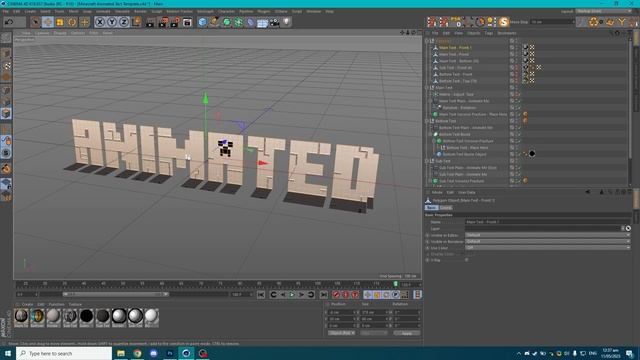The width and height of the screenshot is (640, 360).
Task: Open the MoGraph menu
Action: point(205,11)
